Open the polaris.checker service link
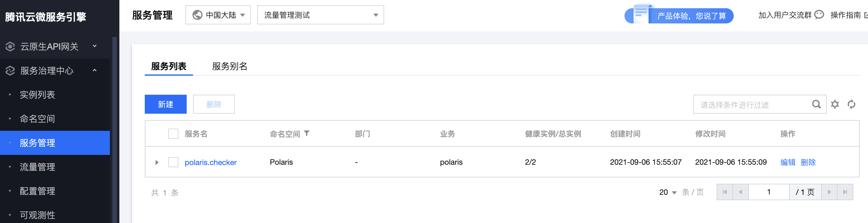The height and width of the screenshot is (223, 868). (x=210, y=162)
